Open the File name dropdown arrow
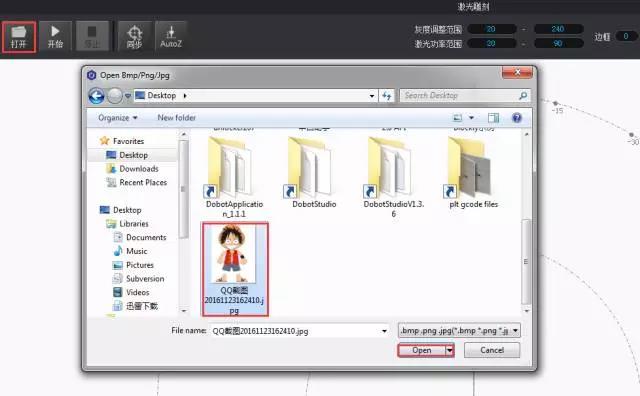Image resolution: width=640 pixels, height=396 pixels. tap(384, 331)
